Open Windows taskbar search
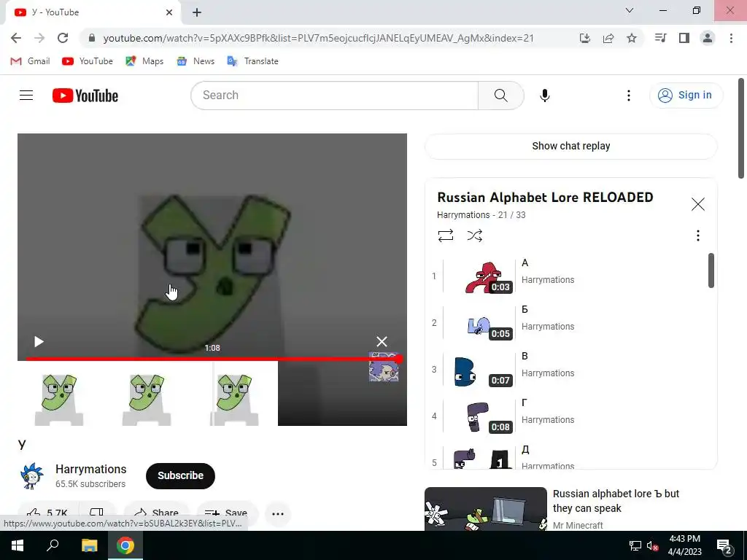This screenshot has height=560, width=747. (53, 545)
